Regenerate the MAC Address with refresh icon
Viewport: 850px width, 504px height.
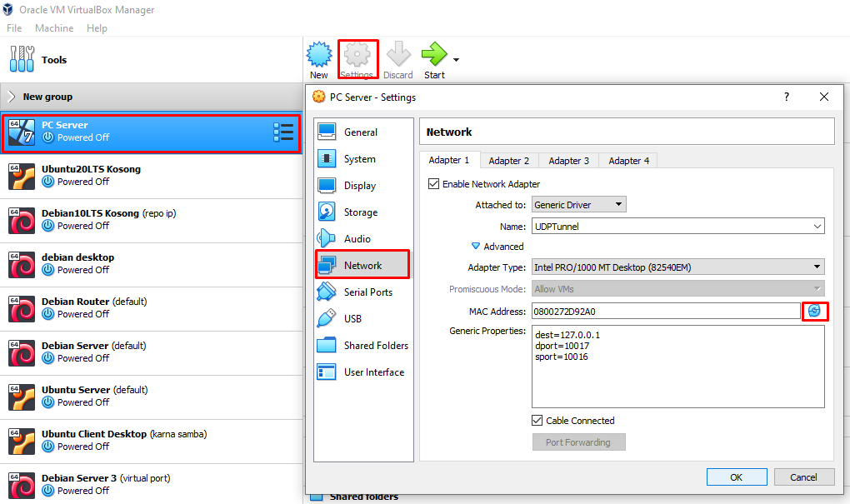[x=815, y=311]
